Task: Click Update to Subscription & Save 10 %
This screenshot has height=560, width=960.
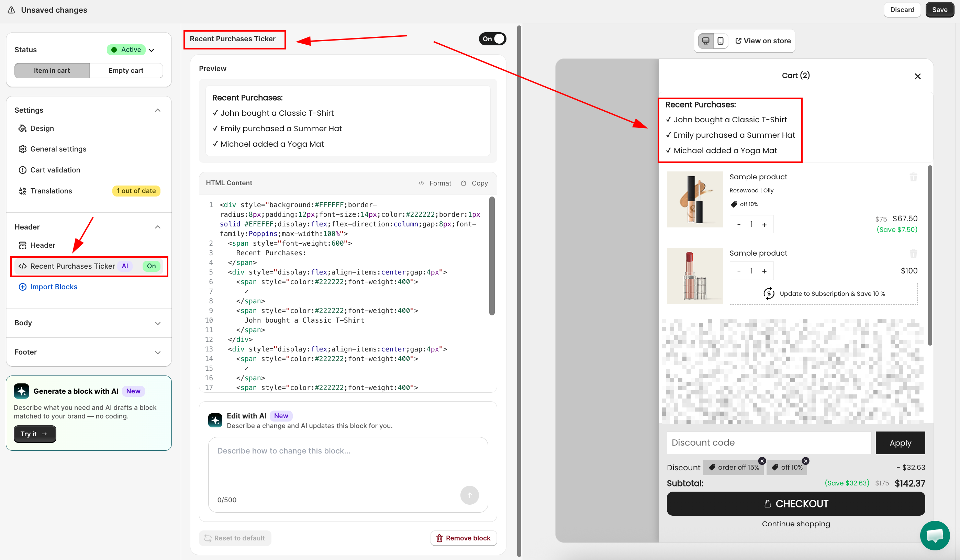Action: pos(823,293)
